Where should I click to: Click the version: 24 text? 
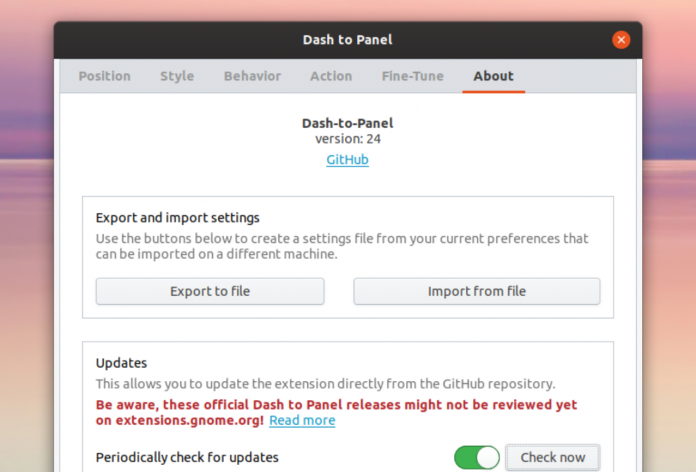347,139
